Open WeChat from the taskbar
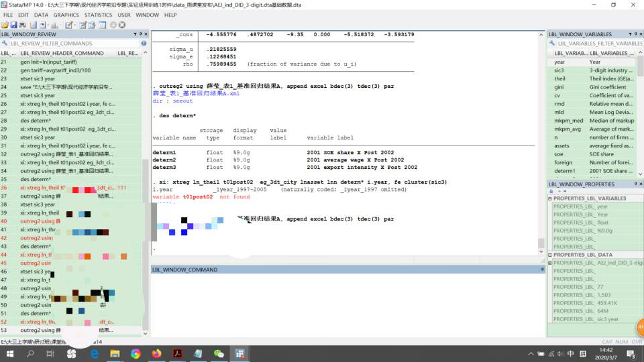Viewport: 644px width, 362px height. (219, 354)
